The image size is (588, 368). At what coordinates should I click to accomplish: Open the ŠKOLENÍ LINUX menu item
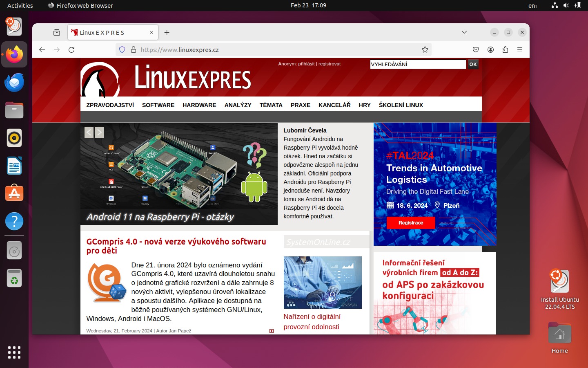pyautogui.click(x=401, y=105)
